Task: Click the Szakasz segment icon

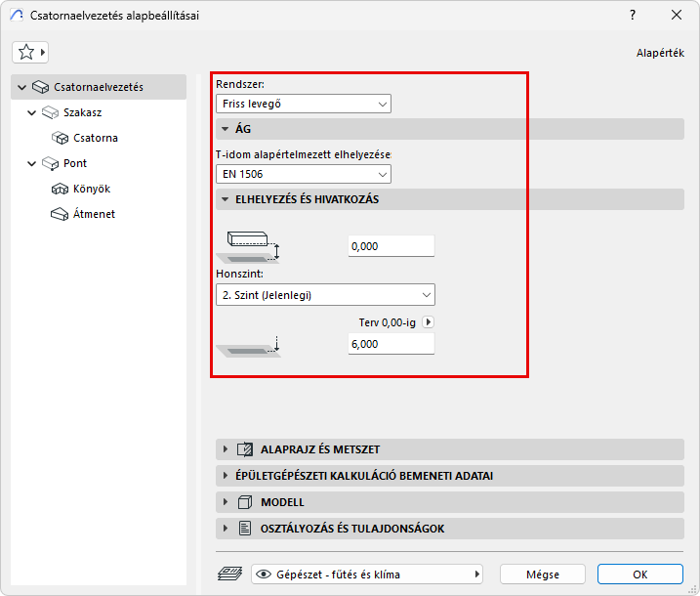Action: click(x=50, y=112)
